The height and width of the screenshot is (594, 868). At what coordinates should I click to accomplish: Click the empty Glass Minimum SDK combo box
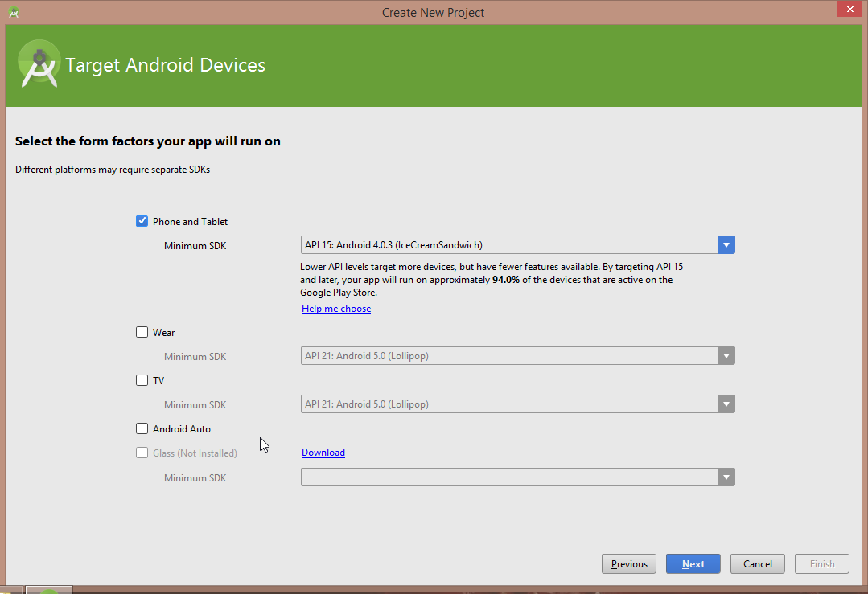[517, 477]
